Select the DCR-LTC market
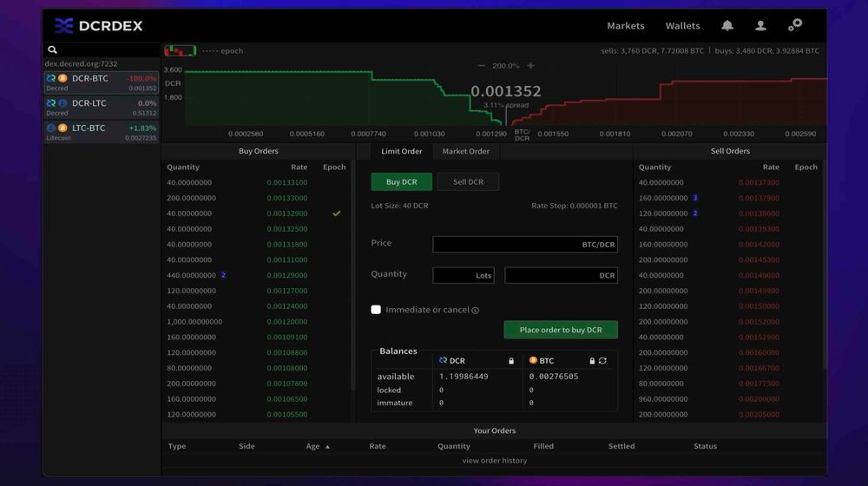 pyautogui.click(x=102, y=108)
